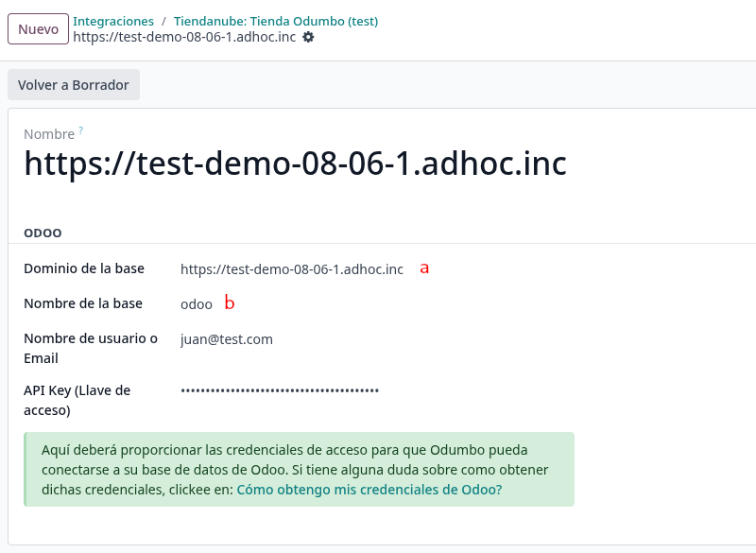Click Volver a Borrador button
Image resolution: width=756 pixels, height=553 pixels.
coord(74,85)
